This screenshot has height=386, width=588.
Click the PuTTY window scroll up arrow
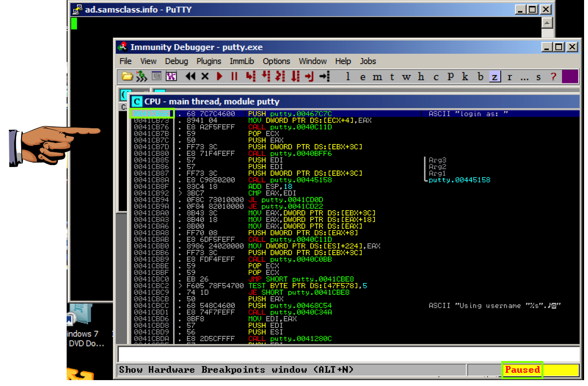point(547,23)
